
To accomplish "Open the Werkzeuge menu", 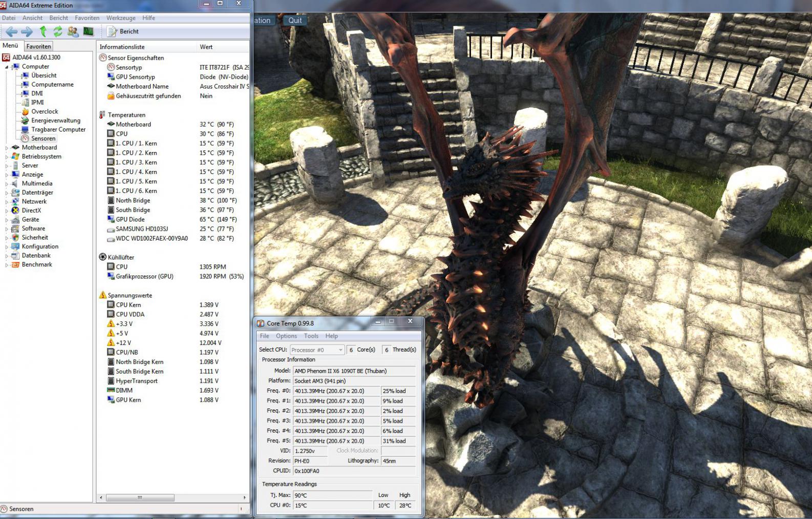I will tap(121, 18).
